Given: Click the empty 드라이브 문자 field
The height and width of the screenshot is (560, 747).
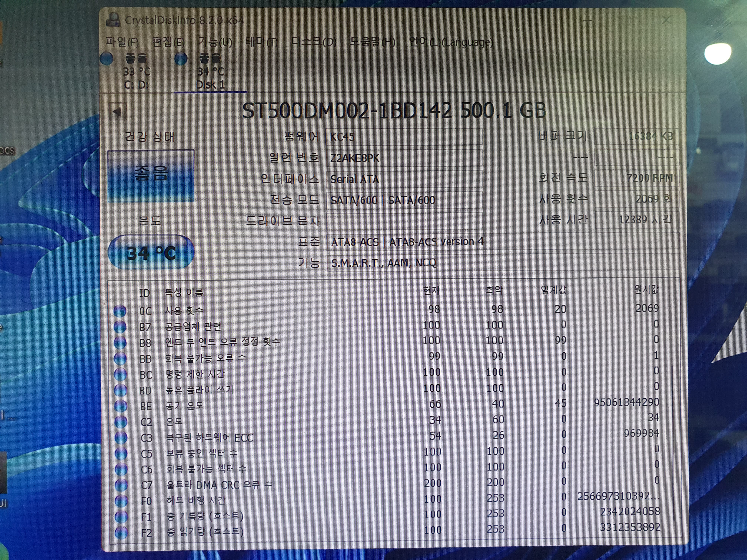Looking at the screenshot, I should click(x=404, y=221).
